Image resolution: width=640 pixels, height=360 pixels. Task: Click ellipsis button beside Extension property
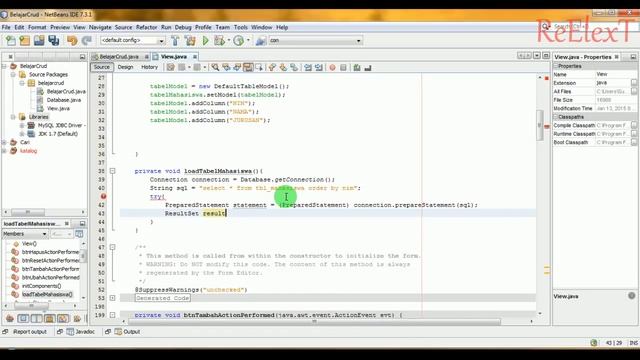[633, 83]
